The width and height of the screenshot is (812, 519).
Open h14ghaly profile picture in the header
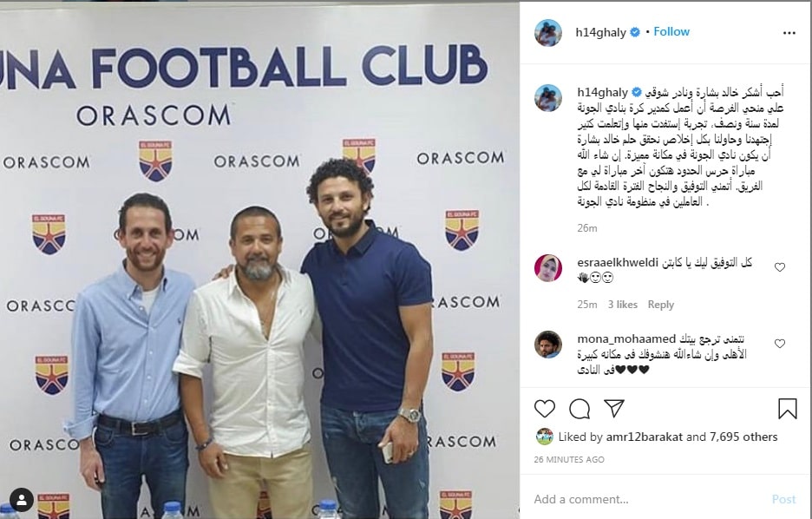(x=548, y=33)
